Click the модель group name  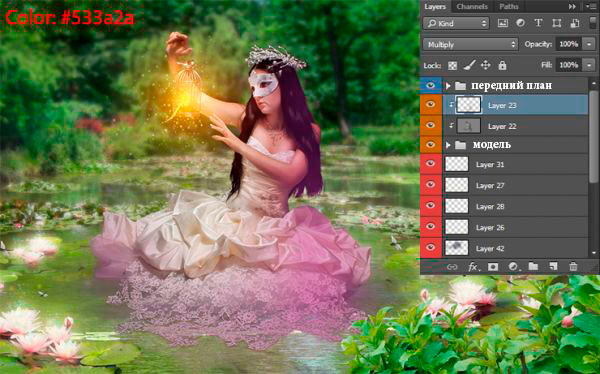coord(492,145)
